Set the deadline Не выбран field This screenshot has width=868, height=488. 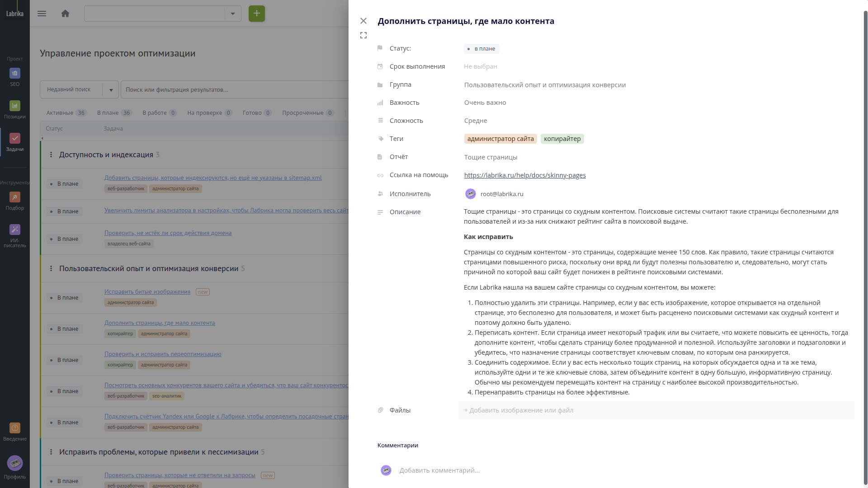(x=481, y=66)
